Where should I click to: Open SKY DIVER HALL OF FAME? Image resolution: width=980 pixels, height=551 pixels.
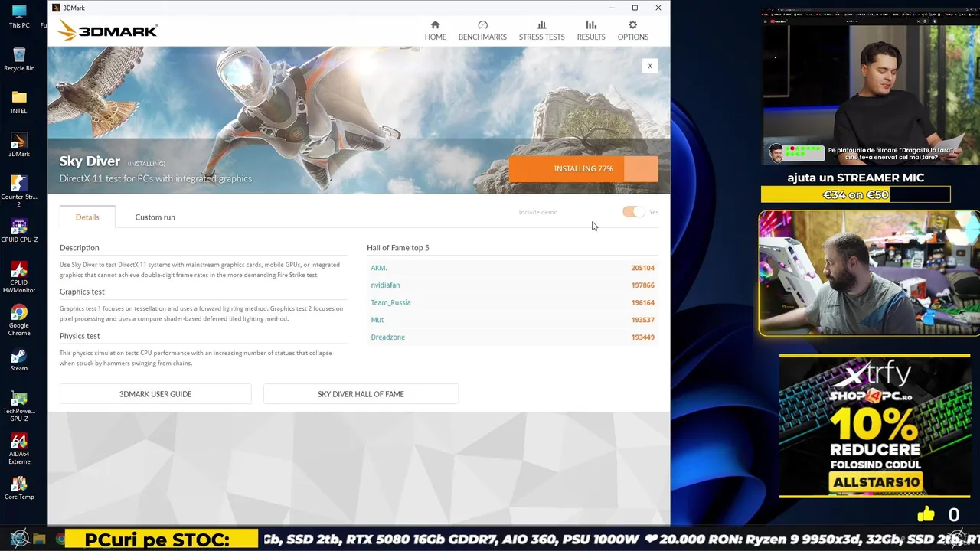[361, 394]
